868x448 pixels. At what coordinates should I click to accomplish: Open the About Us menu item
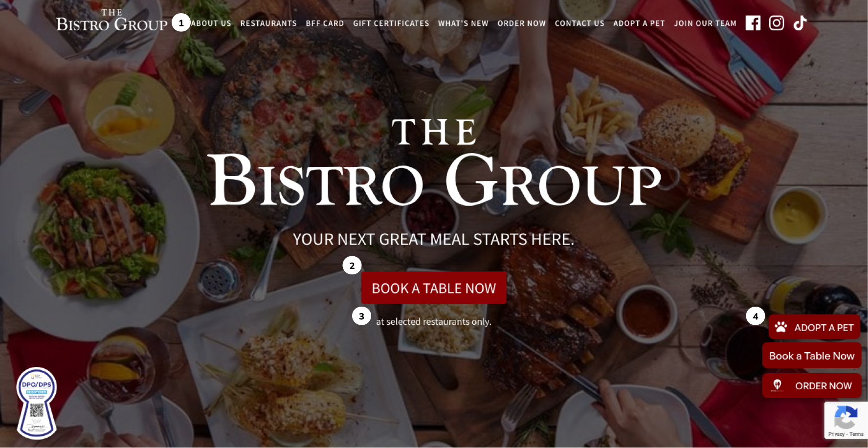coord(211,23)
